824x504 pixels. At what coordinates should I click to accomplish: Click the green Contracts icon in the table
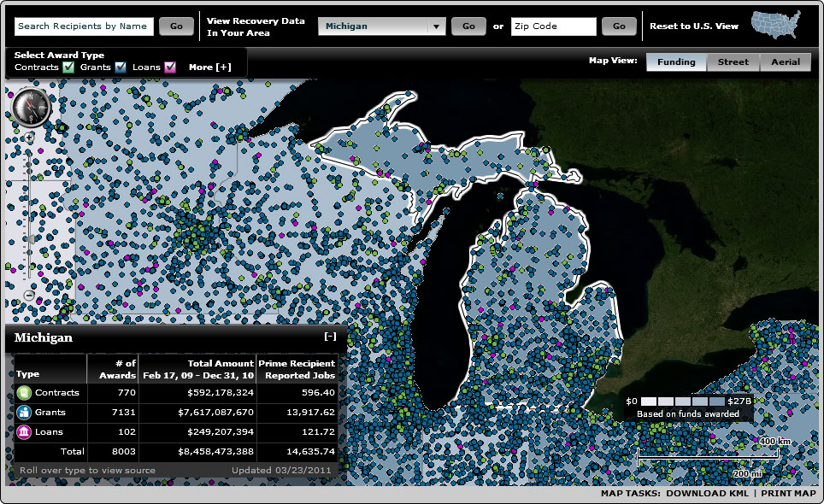tap(24, 393)
